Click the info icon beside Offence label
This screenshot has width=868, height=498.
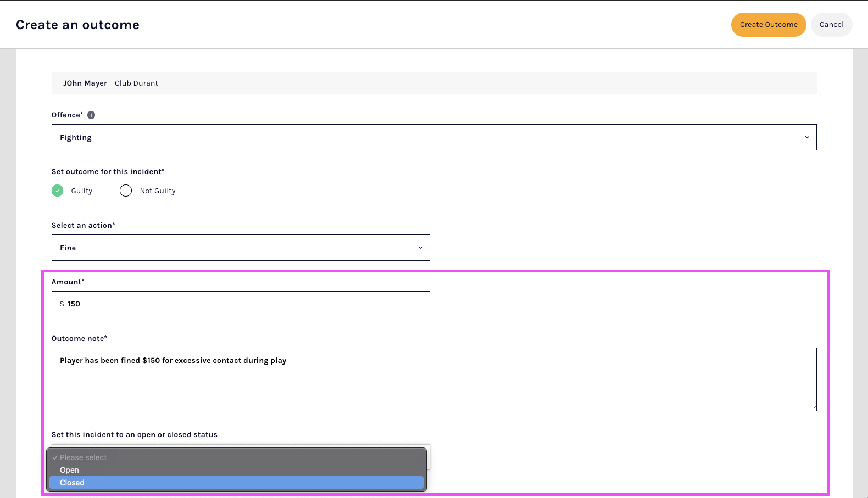click(x=91, y=115)
